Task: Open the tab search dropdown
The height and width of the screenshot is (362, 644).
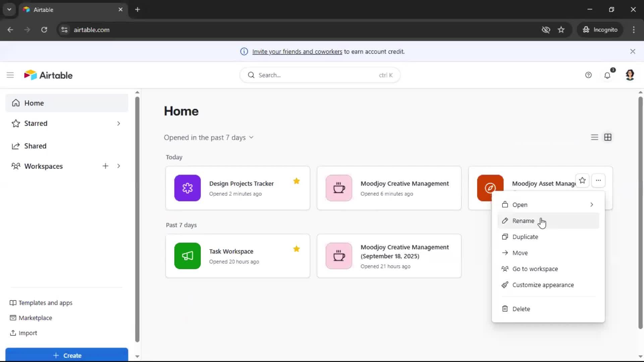Action: point(9,9)
